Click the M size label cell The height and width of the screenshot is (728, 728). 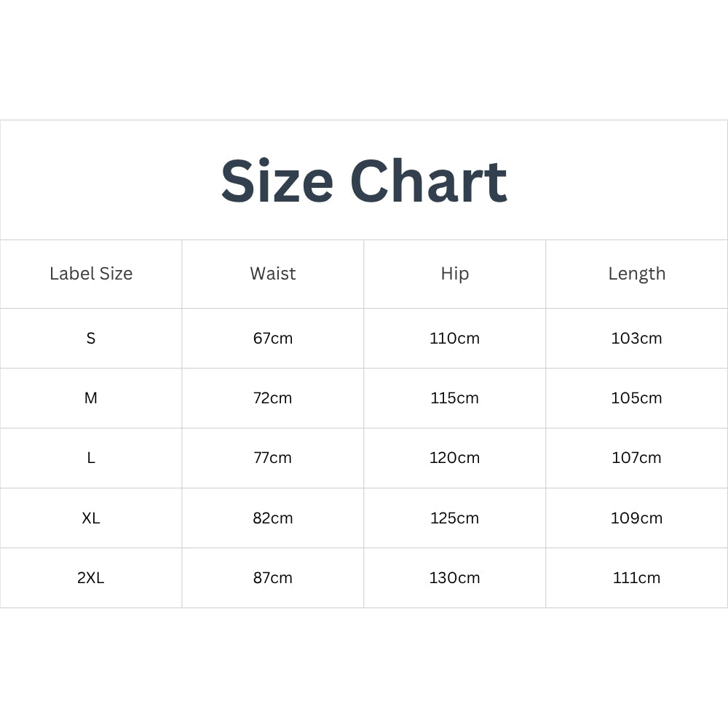click(x=91, y=398)
